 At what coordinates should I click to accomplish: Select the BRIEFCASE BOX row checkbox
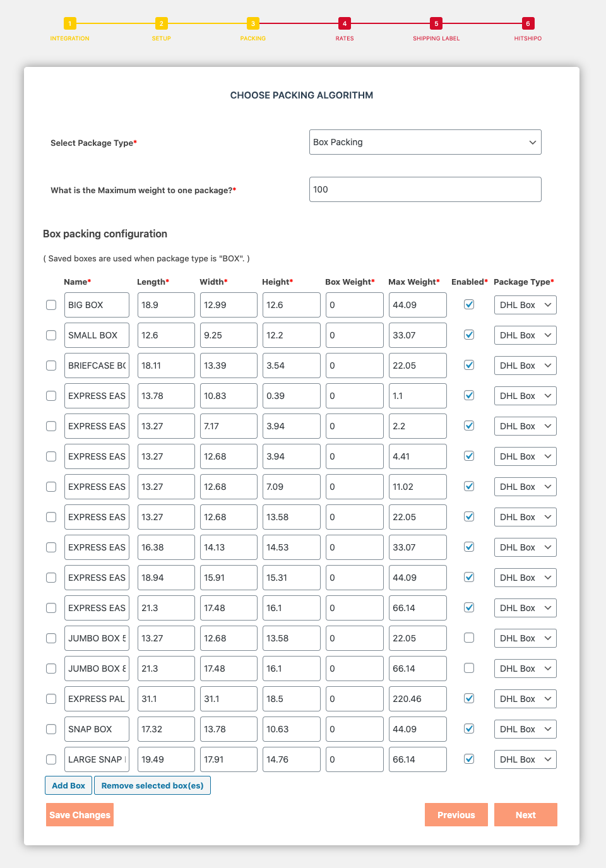point(51,366)
